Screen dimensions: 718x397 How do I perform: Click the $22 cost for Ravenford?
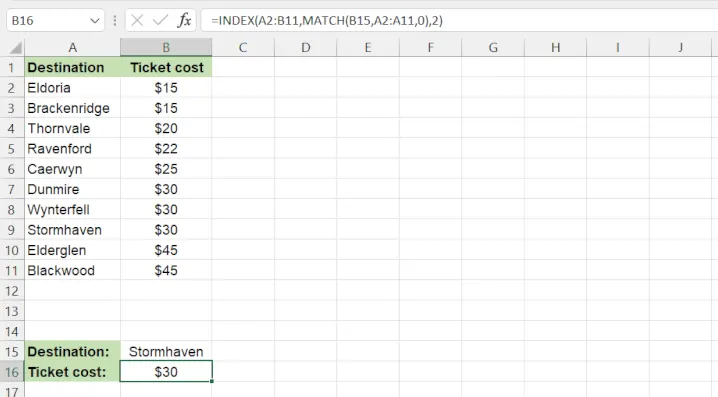click(x=166, y=149)
